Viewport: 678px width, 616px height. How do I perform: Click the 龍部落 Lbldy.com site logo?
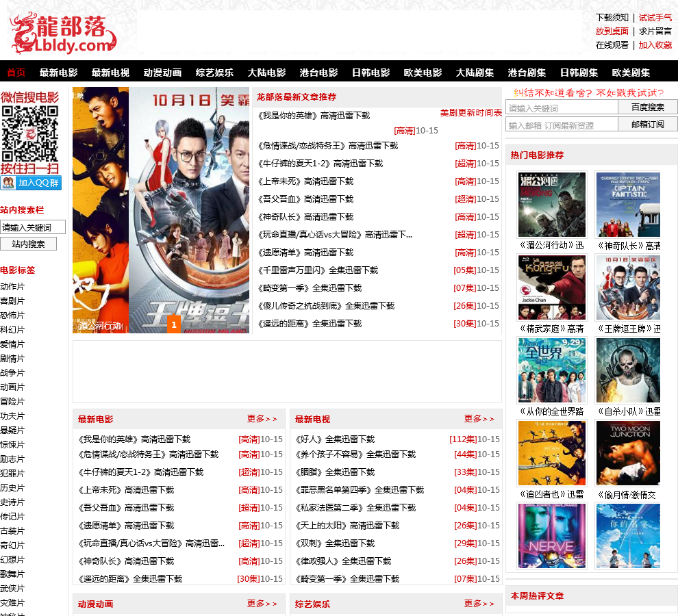point(64,34)
